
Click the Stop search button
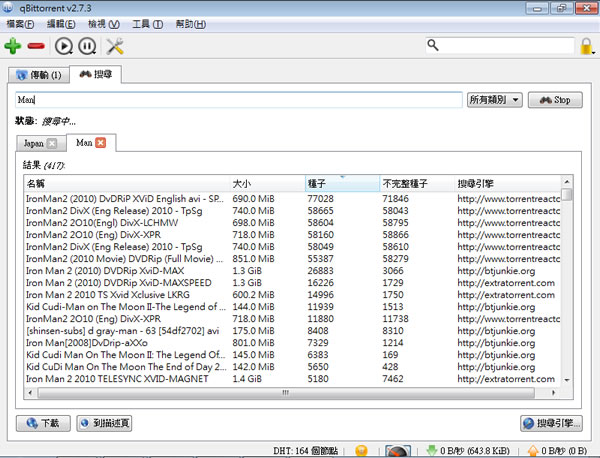[555, 100]
